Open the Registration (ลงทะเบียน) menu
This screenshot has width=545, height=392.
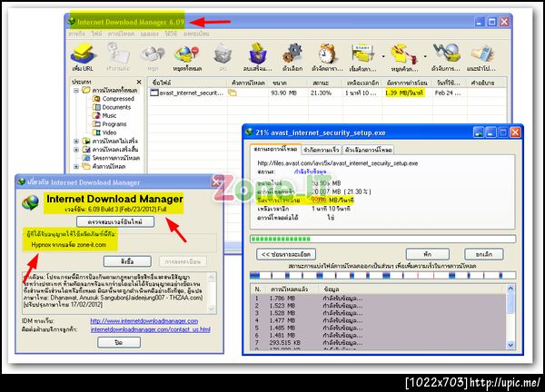[196, 34]
